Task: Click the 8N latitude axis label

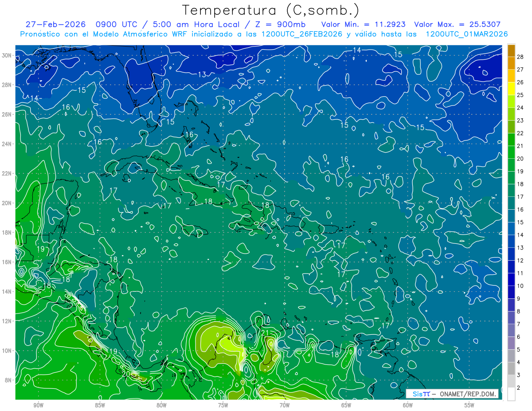Action: point(8,380)
